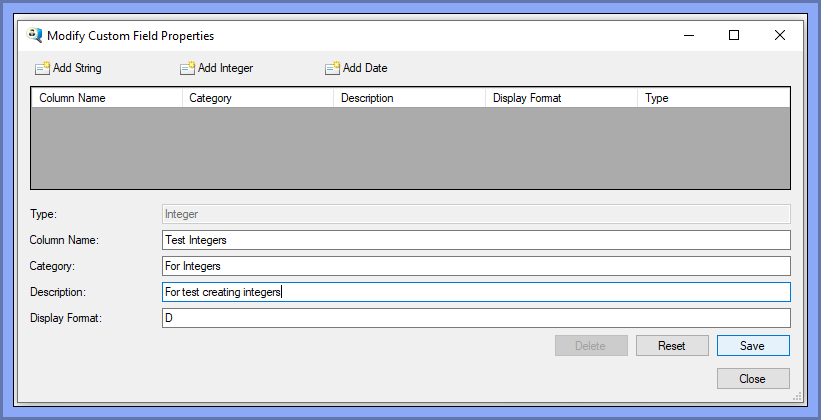Screen dimensions: 821x420
Task: Save the custom field
Action: [753, 346]
